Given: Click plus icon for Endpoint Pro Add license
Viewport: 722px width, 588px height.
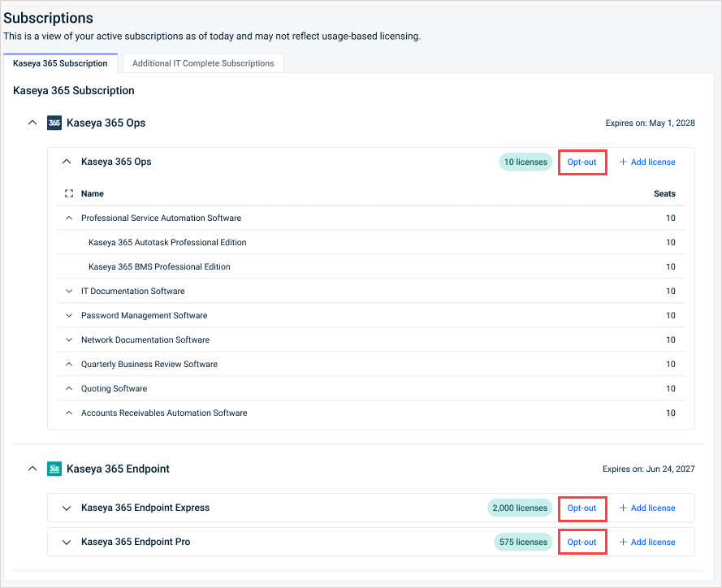Looking at the screenshot, I should pos(623,542).
